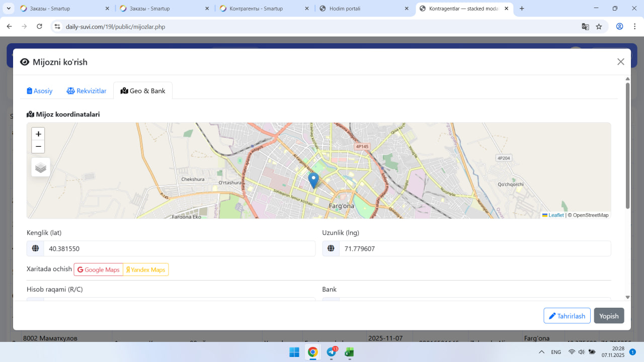Switch to the Asosiy tab
Screen dimensions: 644x362
(40, 91)
